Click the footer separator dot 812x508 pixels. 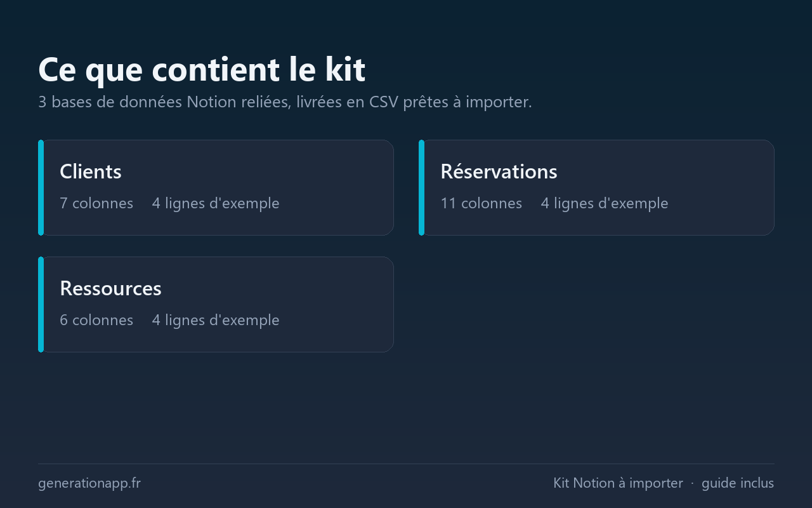tap(692, 484)
